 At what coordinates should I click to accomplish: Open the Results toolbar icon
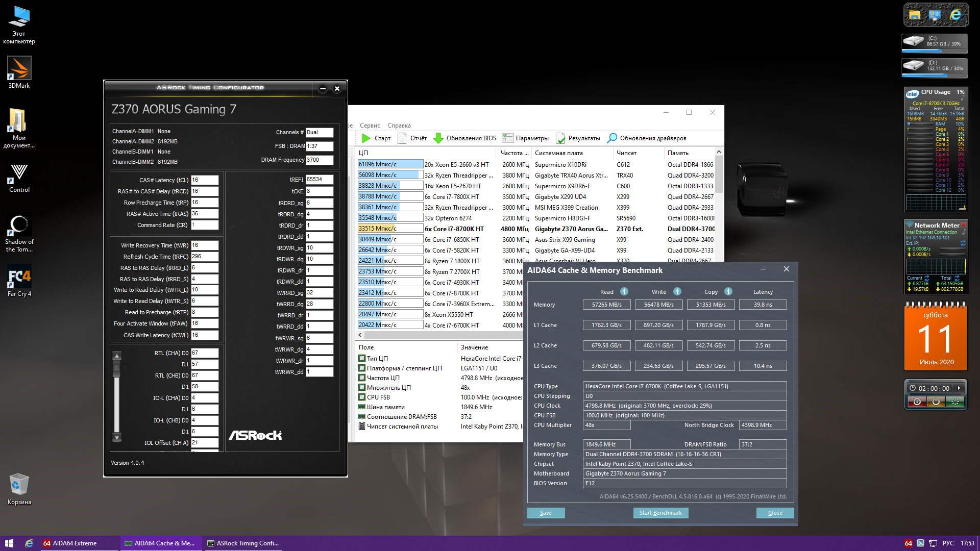[x=560, y=138]
